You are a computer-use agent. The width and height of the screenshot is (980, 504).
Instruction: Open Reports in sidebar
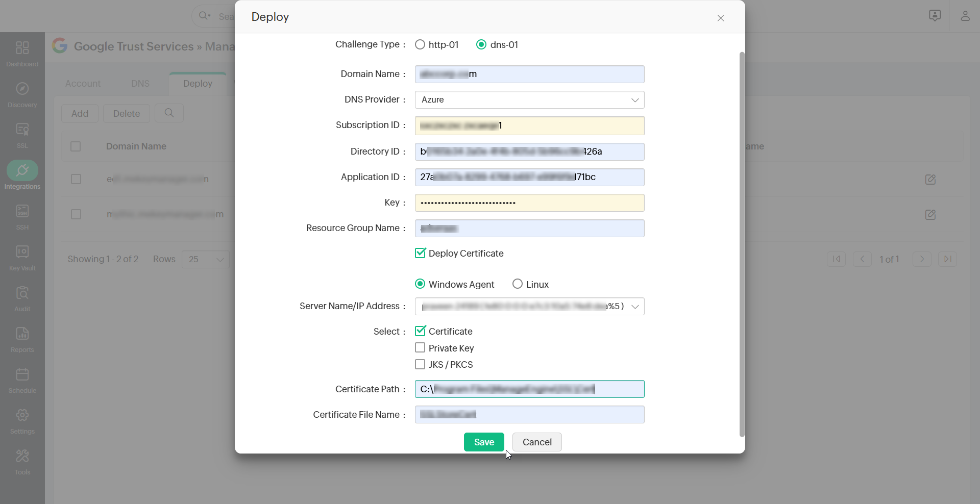tap(22, 340)
